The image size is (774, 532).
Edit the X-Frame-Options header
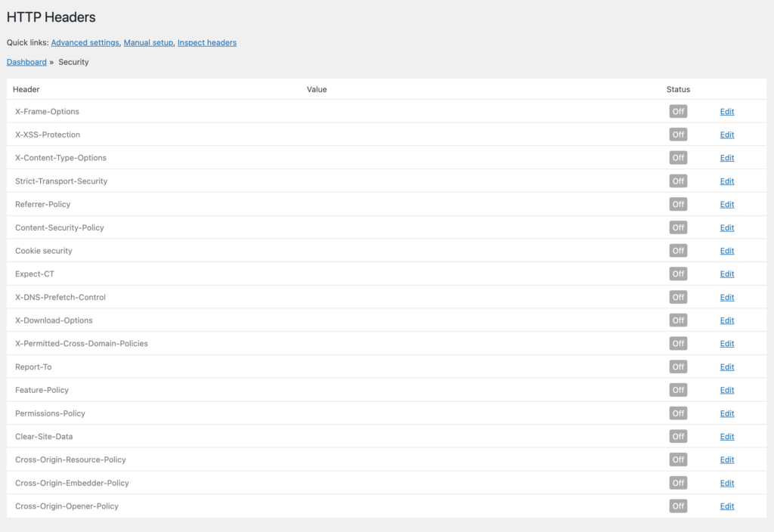726,111
